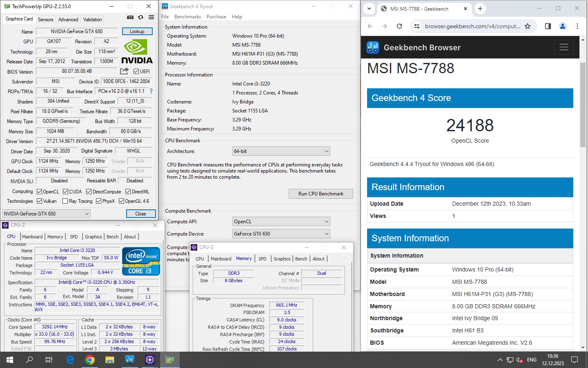Toggle the OpenCL checkbox in GPU-Z
Screen dimensions: 588x368
tap(40, 191)
